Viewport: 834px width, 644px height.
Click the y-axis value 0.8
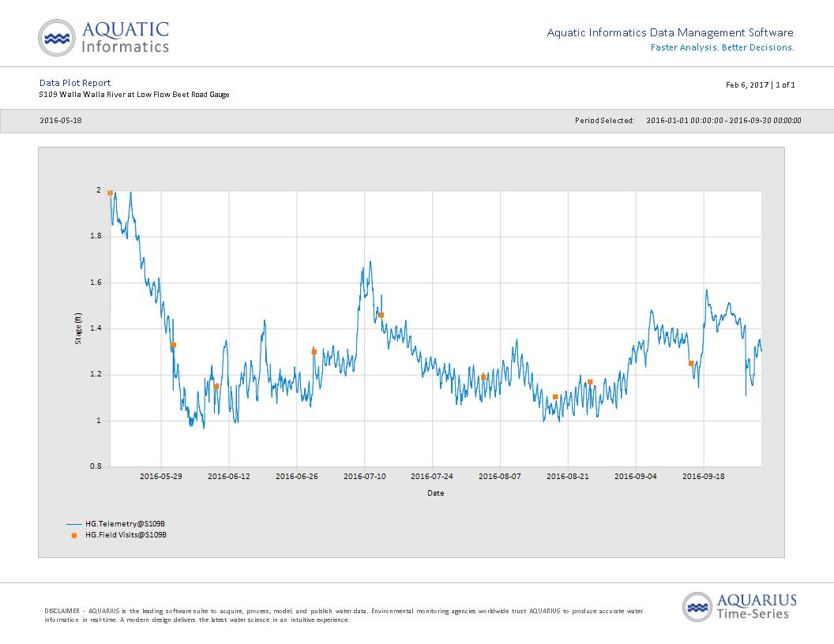(96, 466)
